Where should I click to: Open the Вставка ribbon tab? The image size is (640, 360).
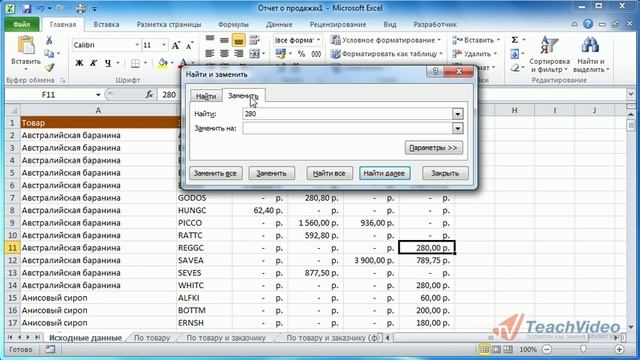(x=106, y=24)
